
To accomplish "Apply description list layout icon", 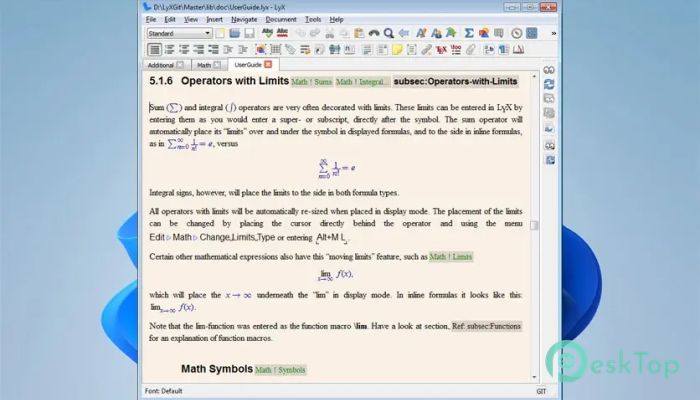I will pos(213,50).
